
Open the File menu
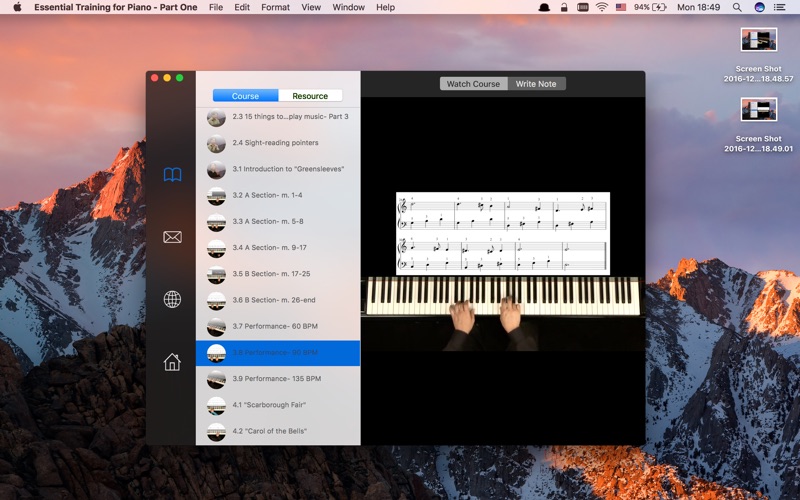point(216,7)
